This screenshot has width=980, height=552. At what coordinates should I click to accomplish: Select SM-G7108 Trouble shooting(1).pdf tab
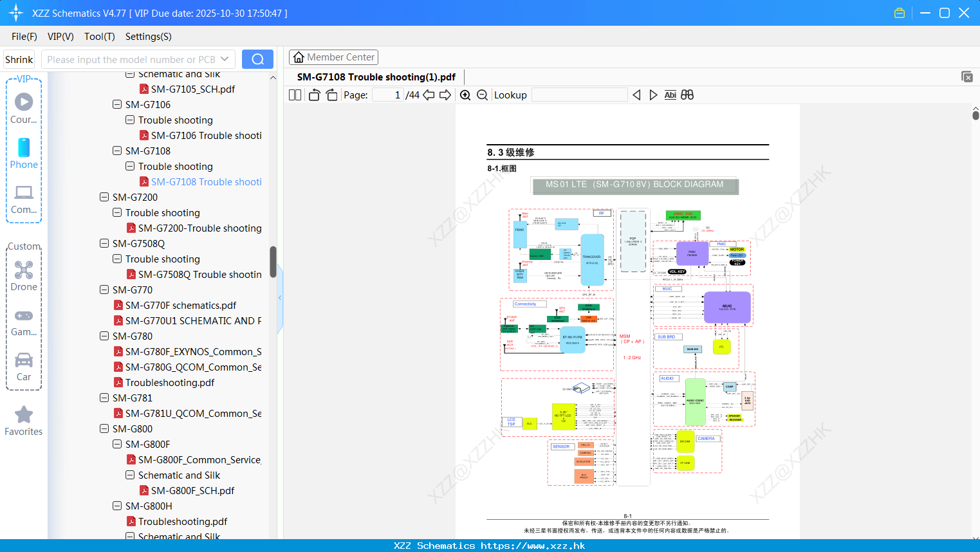point(376,77)
